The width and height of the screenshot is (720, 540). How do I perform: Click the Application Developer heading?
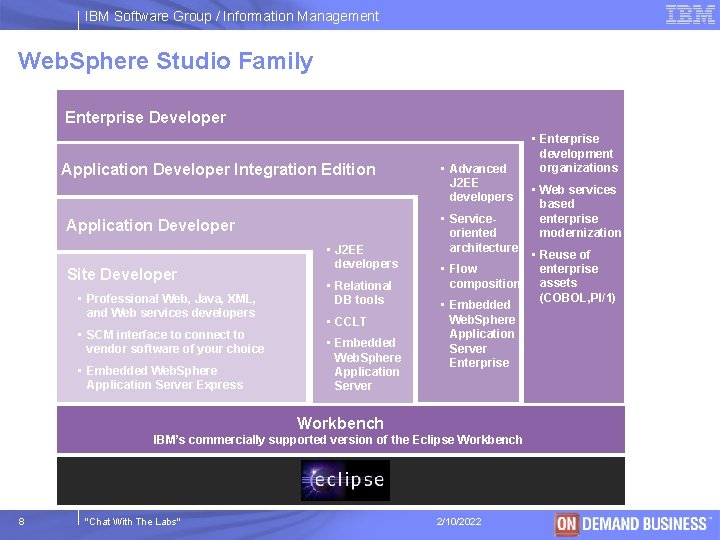coord(150,225)
